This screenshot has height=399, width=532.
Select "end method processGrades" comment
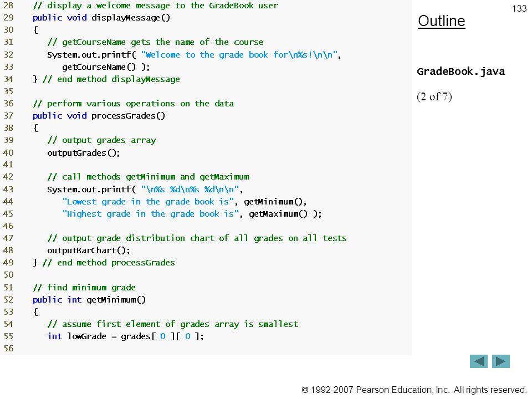pos(109,263)
